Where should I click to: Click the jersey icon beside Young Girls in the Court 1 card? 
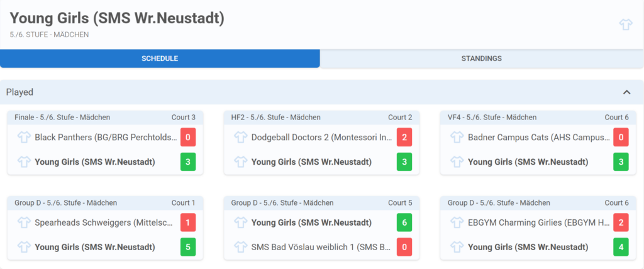tap(24, 247)
